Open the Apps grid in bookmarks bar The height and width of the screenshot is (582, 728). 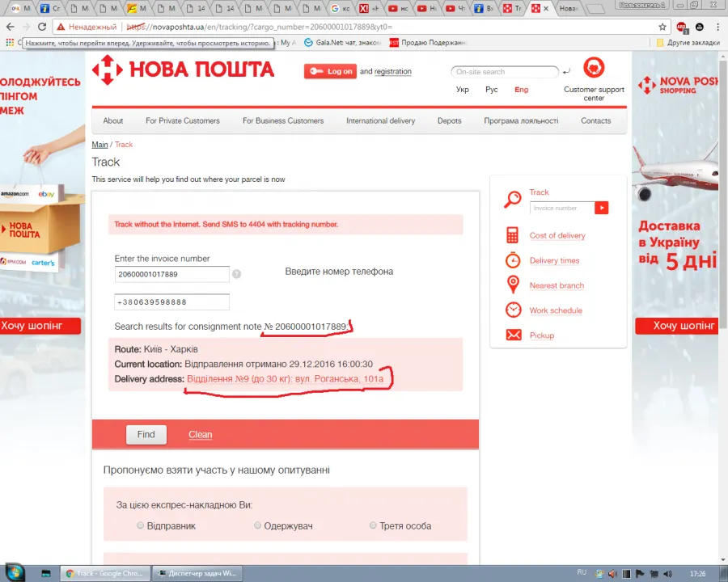tap(10, 43)
